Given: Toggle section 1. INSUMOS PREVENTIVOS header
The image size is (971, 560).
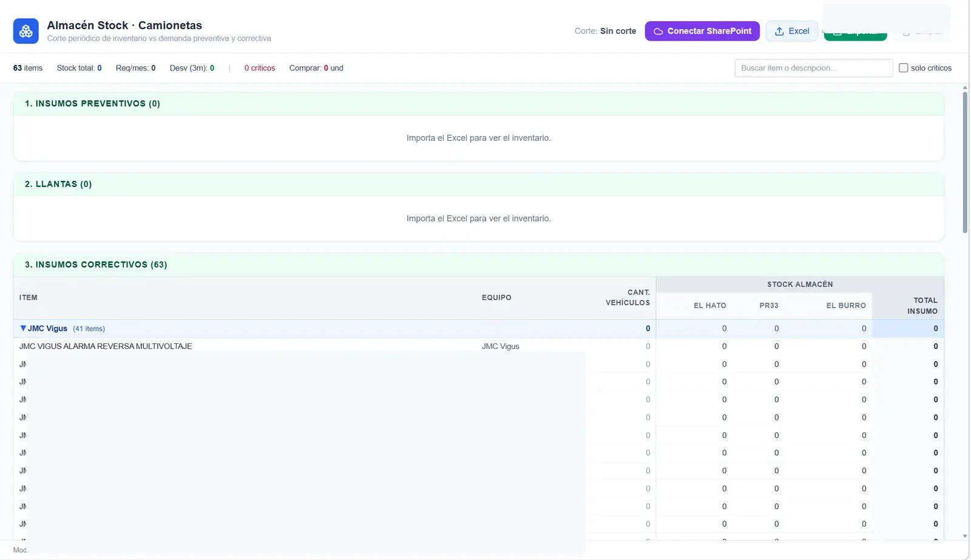Looking at the screenshot, I should (x=478, y=104).
